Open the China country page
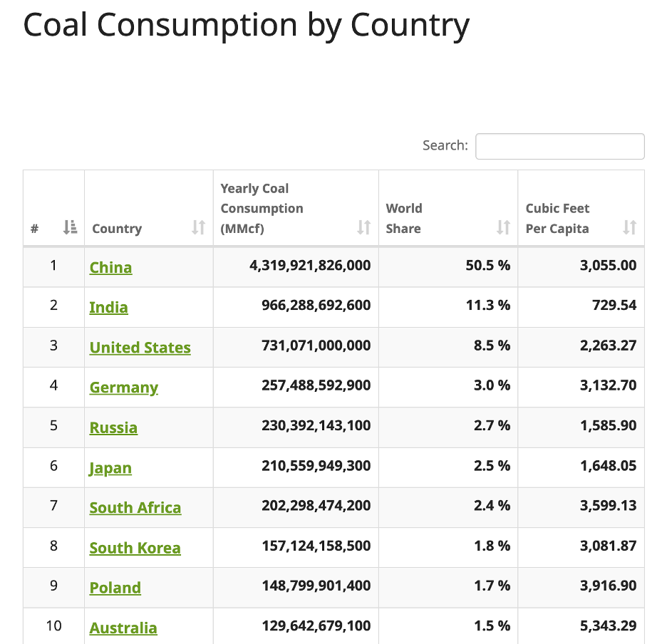This screenshot has height=644, width=667. [110, 267]
